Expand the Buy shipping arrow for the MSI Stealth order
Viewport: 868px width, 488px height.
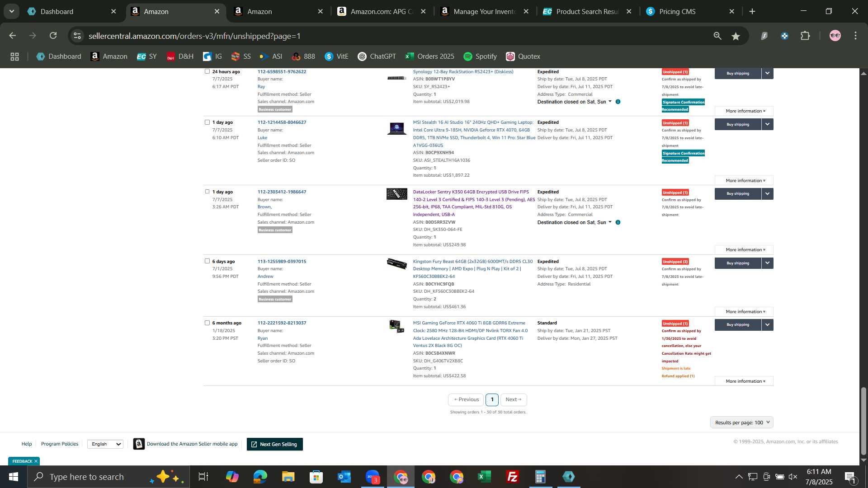767,124
